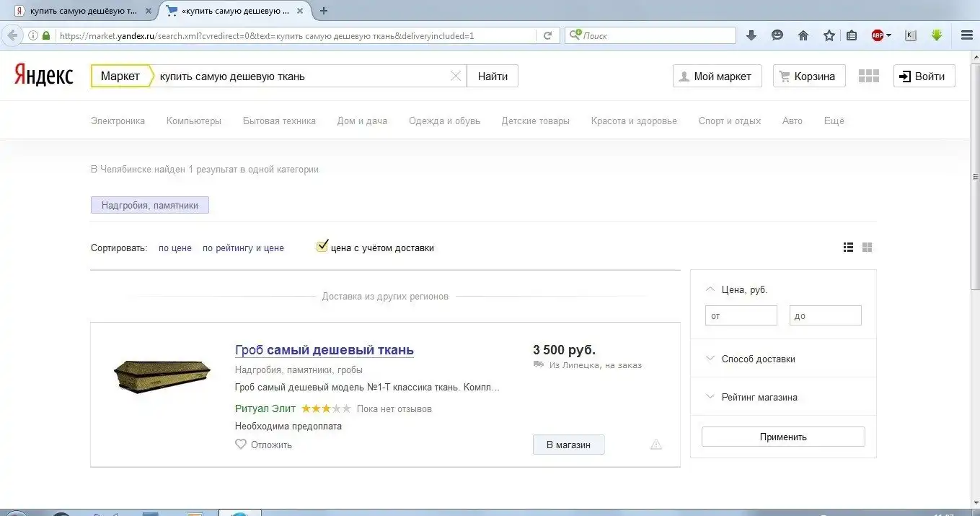Image resolution: width=980 pixels, height=516 pixels.
Task: Switch to grid view layout icon
Action: 867,248
